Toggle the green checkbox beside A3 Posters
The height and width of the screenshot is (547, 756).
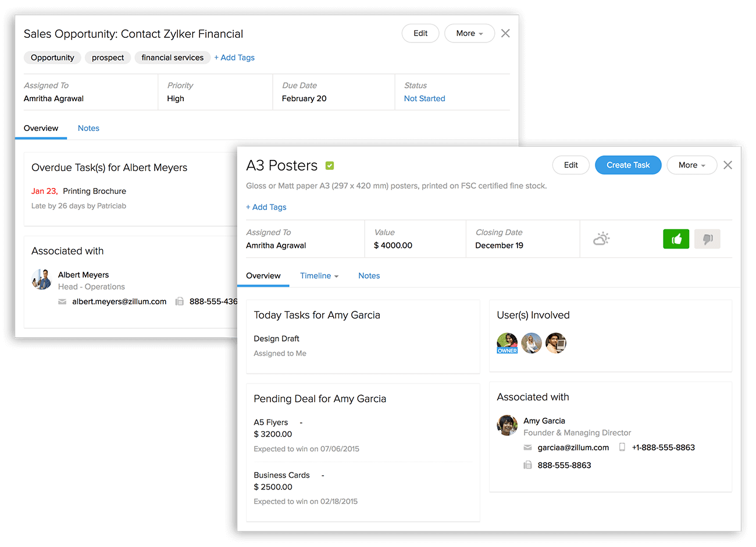tap(330, 166)
